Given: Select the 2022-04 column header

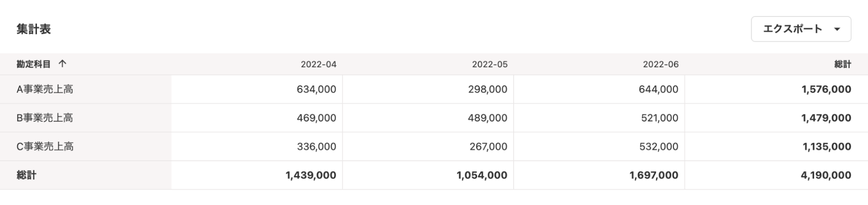Looking at the screenshot, I should (x=318, y=64).
